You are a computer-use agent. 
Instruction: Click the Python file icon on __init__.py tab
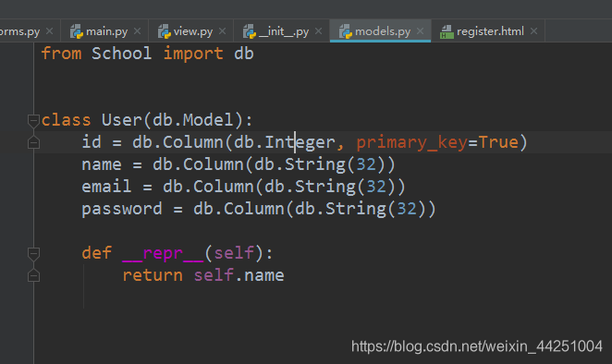click(x=250, y=31)
